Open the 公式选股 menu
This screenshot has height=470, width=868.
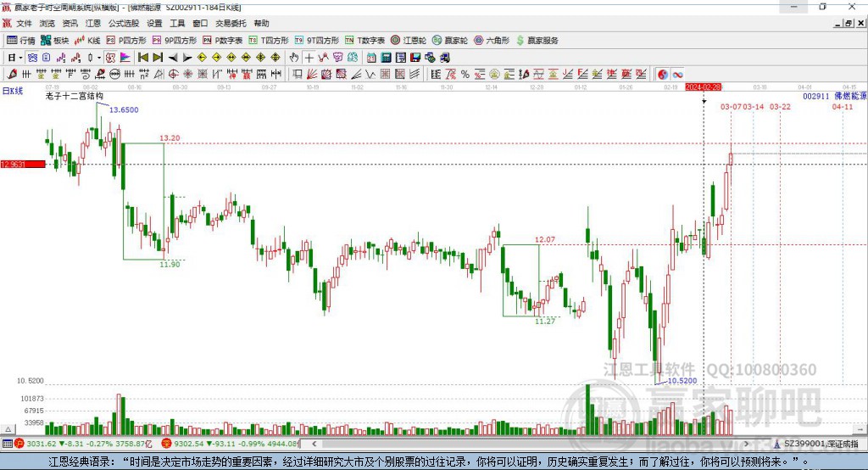124,23
